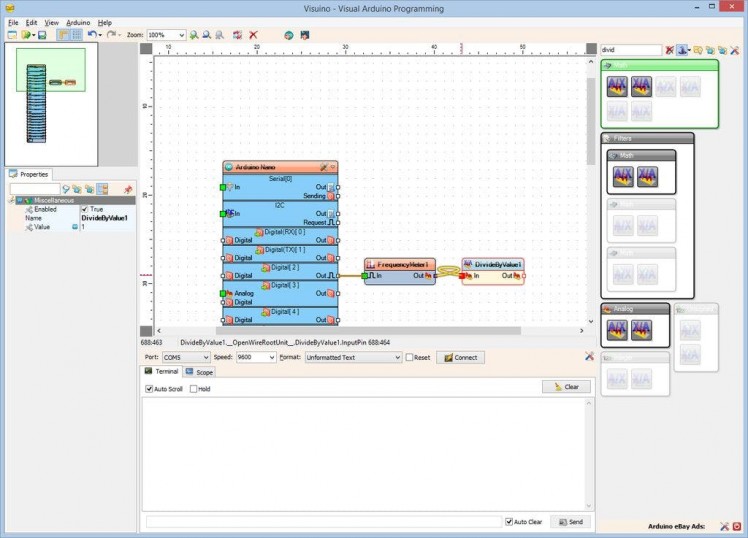The height and width of the screenshot is (538, 748).
Task: Click the red X delete icon in toolbar
Action: [254, 35]
